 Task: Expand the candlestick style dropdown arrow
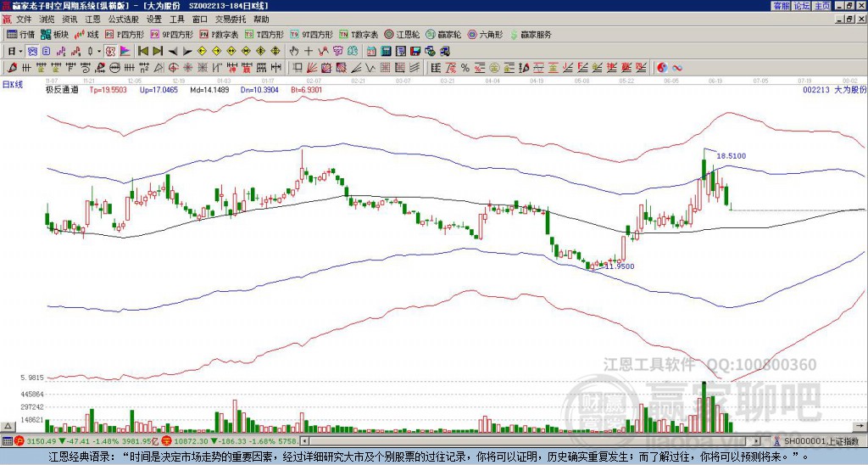coord(99,52)
